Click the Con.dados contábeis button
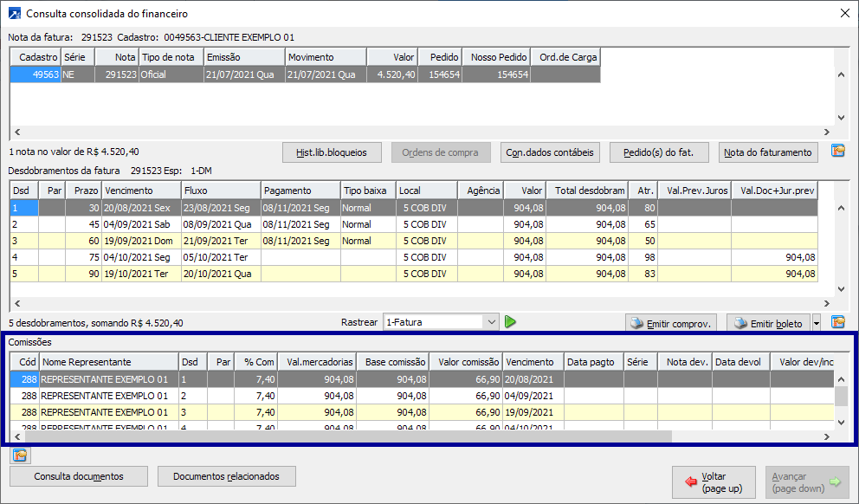This screenshot has width=859, height=504. pyautogui.click(x=551, y=152)
